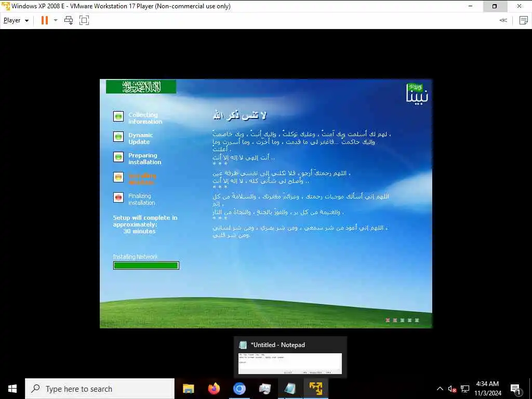
Task: Enter VMware full screen mode
Action: [x=84, y=20]
